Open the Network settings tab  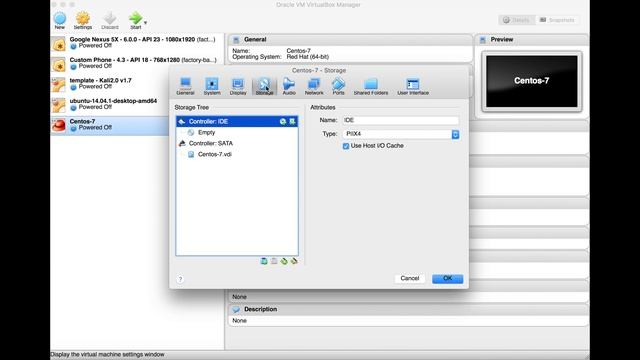[314, 86]
